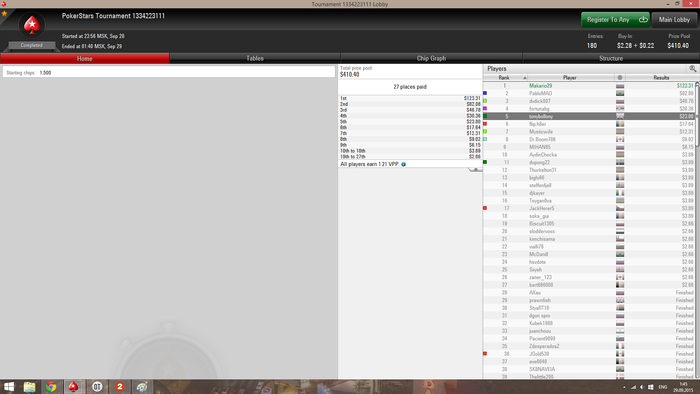This screenshot has height=394, width=700.
Task: Show hidden tray icons arrow
Action: pyautogui.click(x=624, y=387)
